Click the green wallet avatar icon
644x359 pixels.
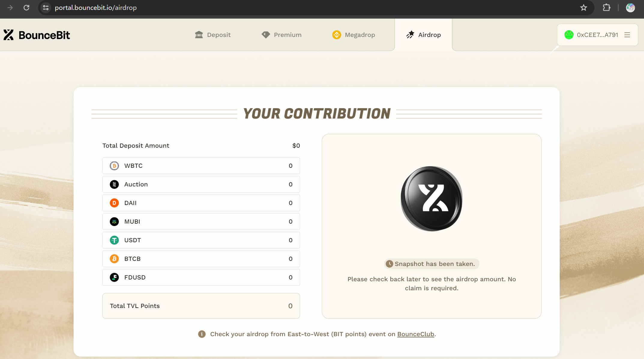569,35
